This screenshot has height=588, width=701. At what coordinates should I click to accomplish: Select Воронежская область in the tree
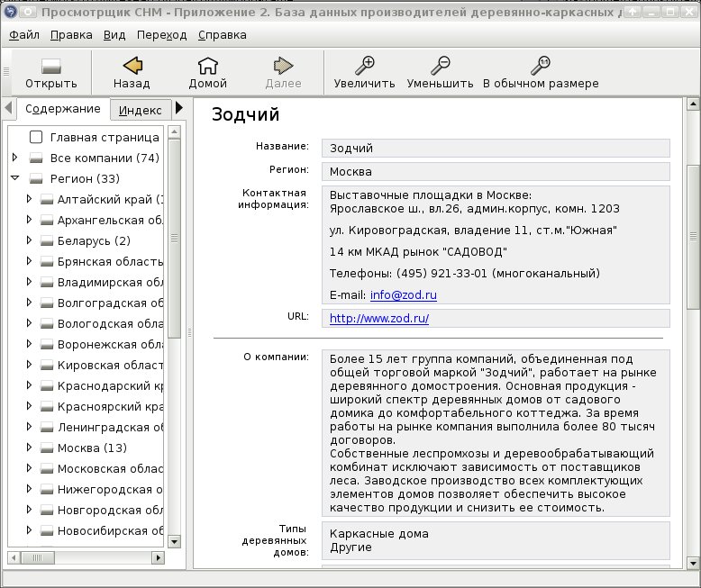coord(110,345)
